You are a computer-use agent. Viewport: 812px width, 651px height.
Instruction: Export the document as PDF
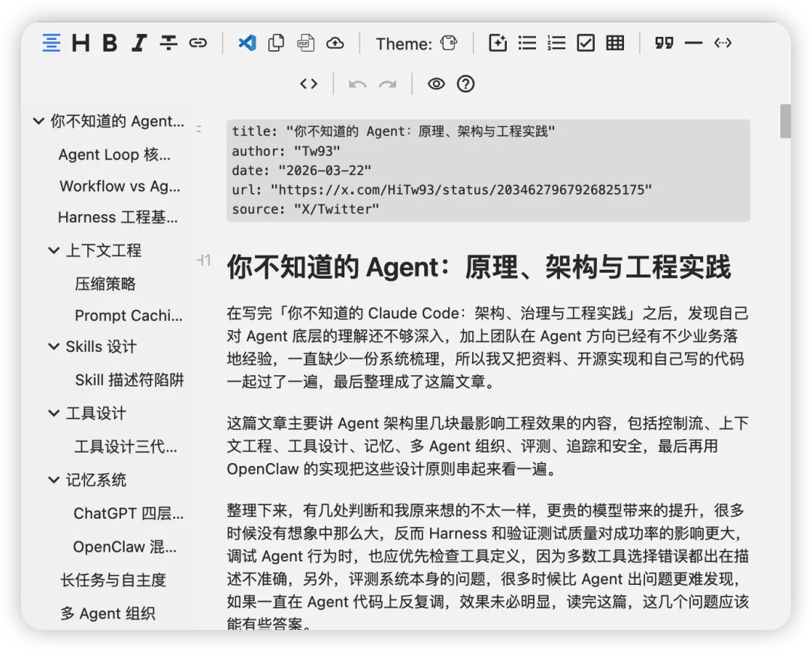click(305, 43)
